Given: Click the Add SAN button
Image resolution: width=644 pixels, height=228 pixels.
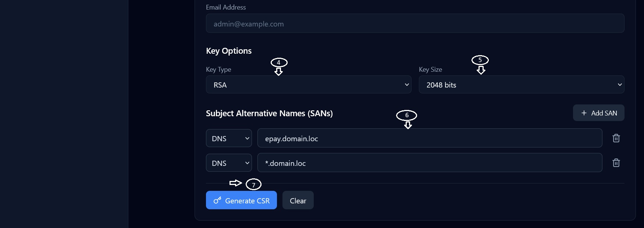Looking at the screenshot, I should click(598, 113).
